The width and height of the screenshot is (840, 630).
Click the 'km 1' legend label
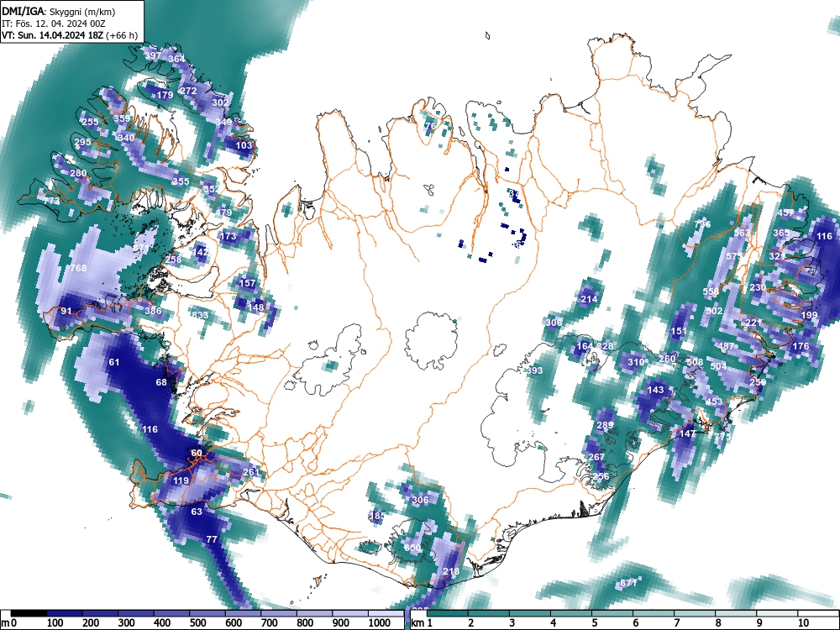coord(423,623)
